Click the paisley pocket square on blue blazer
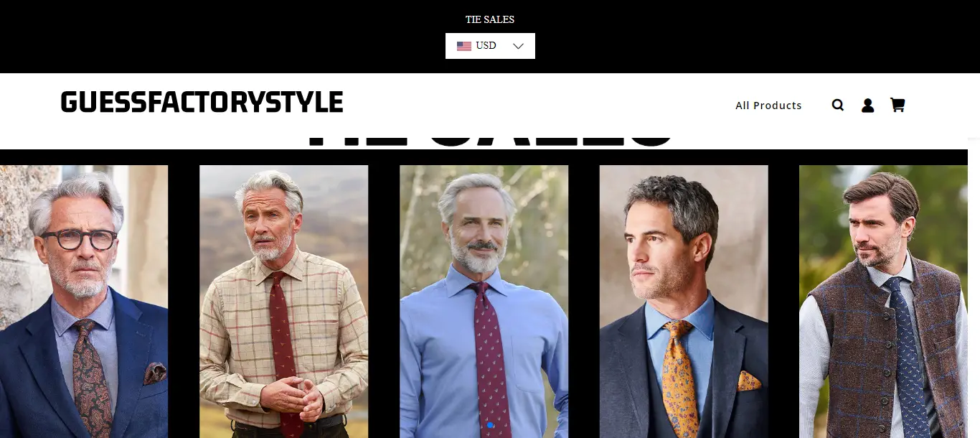 pyautogui.click(x=154, y=373)
